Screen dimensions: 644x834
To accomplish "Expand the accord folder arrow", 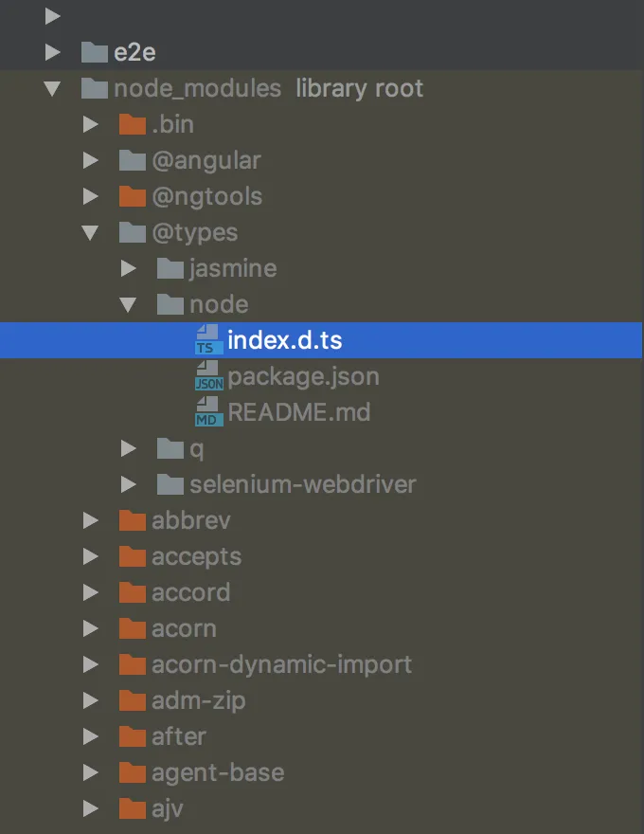I will 91,592.
